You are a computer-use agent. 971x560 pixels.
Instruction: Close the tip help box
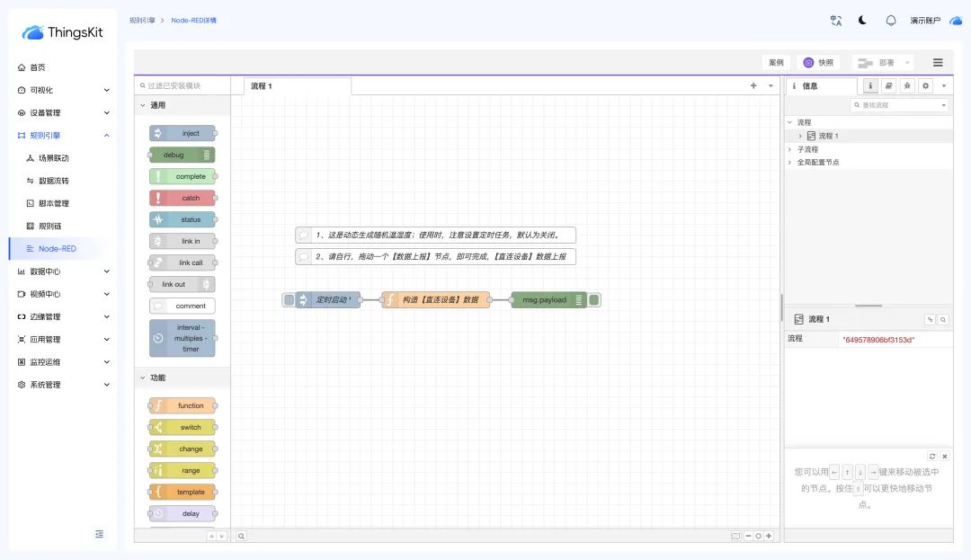coord(944,456)
